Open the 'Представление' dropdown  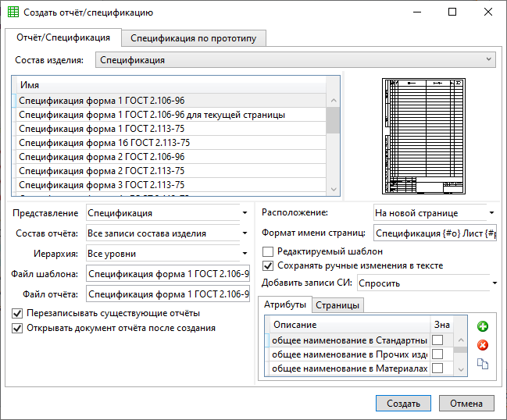(245, 212)
